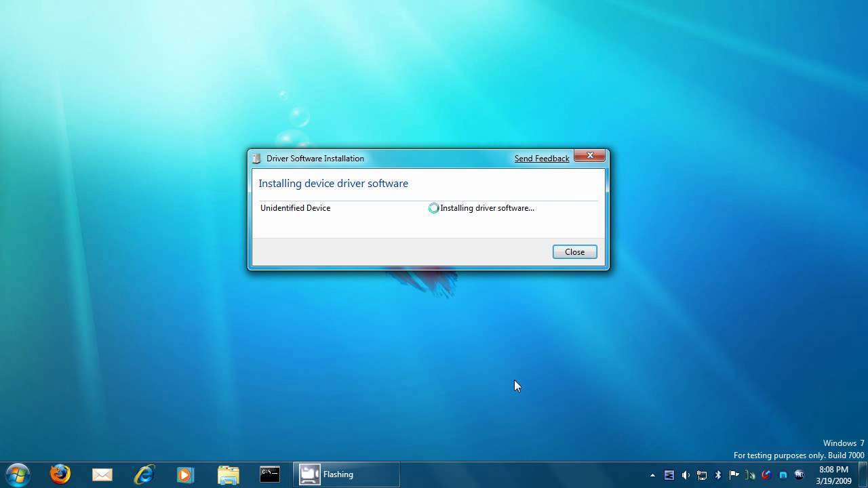
Task: Click the cyan bracket-shaped tray icon
Action: [783, 475]
